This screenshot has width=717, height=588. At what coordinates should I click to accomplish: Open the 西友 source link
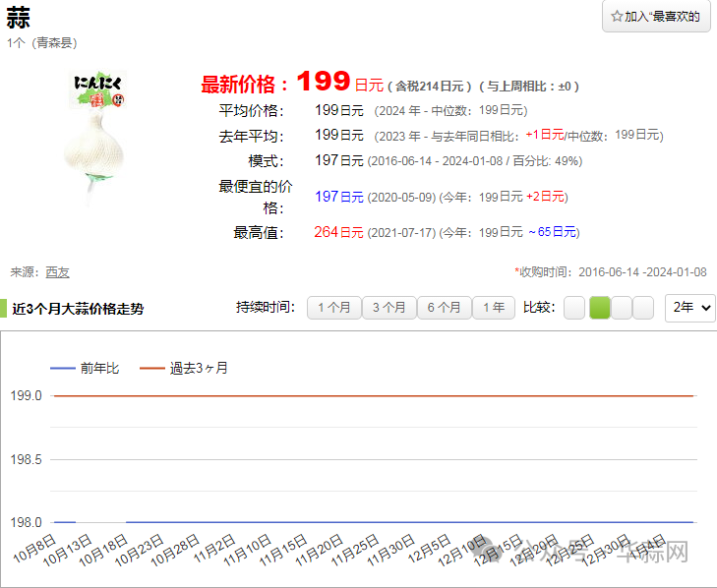[x=58, y=272]
